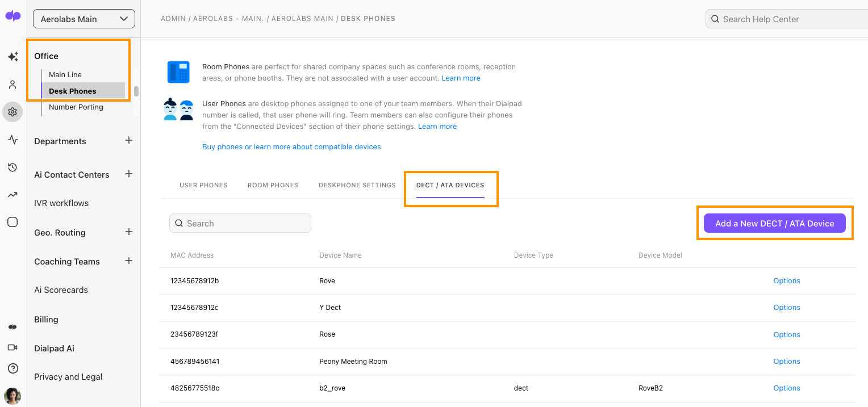Click the Device Name column header
This screenshot has height=407, width=868.
(340, 255)
